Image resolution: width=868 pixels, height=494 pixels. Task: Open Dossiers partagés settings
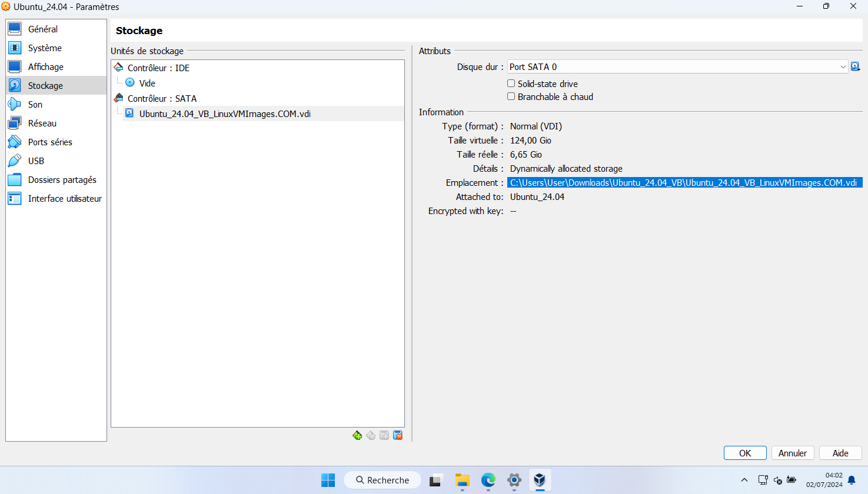click(x=56, y=179)
